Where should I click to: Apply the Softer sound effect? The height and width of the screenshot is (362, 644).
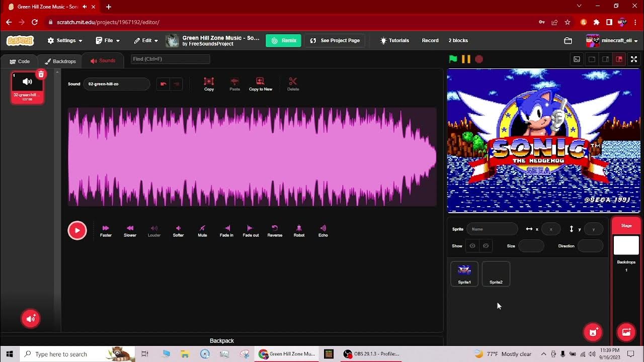pyautogui.click(x=178, y=231)
